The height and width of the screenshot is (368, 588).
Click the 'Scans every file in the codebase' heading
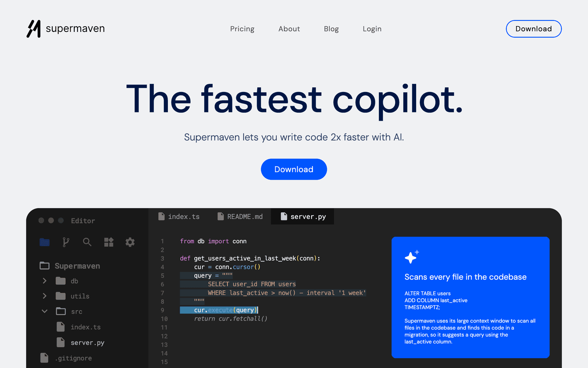click(x=465, y=277)
